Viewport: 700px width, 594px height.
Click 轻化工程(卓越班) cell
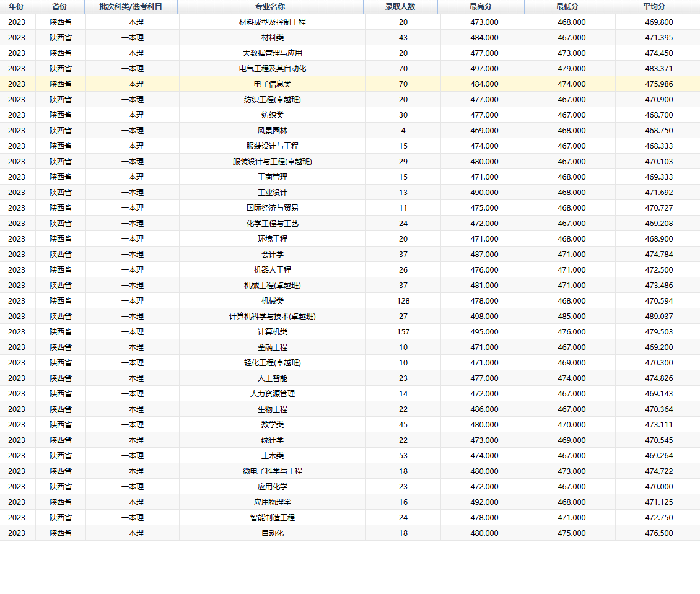[273, 362]
